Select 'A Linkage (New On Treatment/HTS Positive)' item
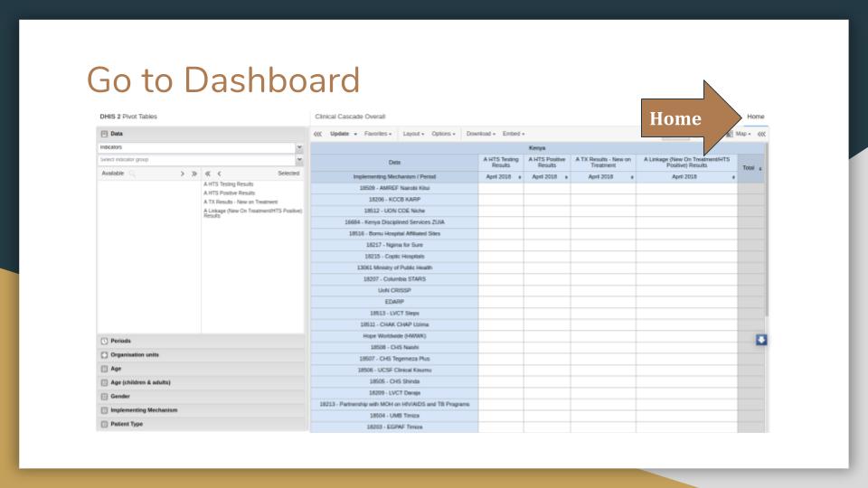Image resolution: width=868 pixels, height=488 pixels. click(253, 213)
